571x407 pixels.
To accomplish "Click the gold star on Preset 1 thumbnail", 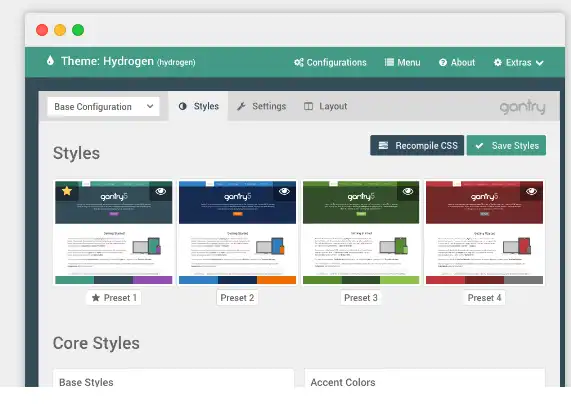I will tap(67, 191).
